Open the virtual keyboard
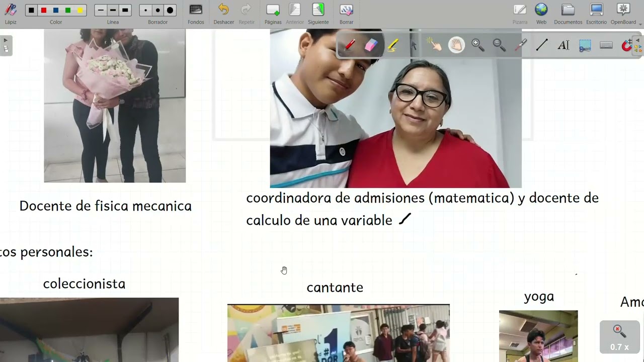 606,45
